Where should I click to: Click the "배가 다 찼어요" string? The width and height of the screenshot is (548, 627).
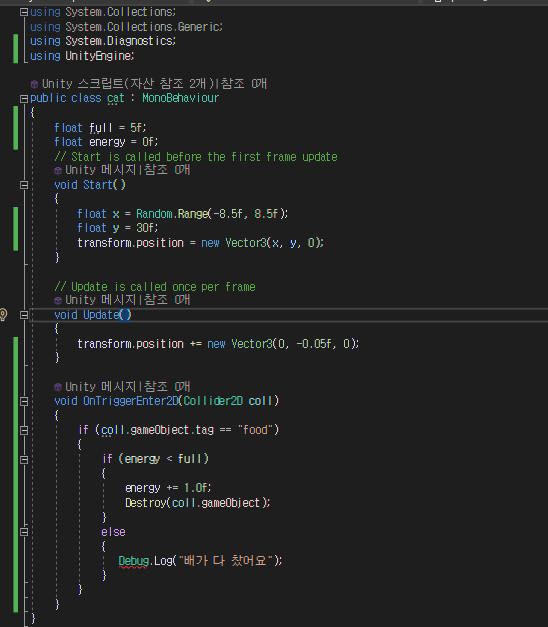point(226,561)
